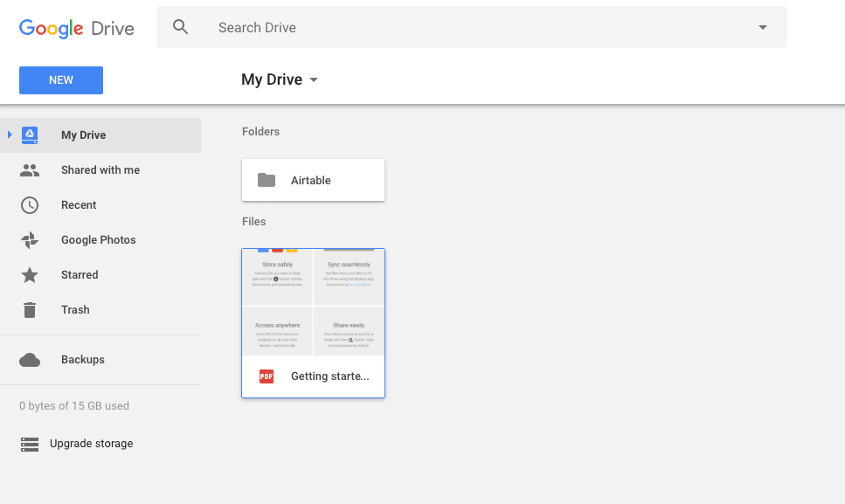The width and height of the screenshot is (845, 504).
Task: Click the Google Photos pinwheel icon
Action: 30,240
